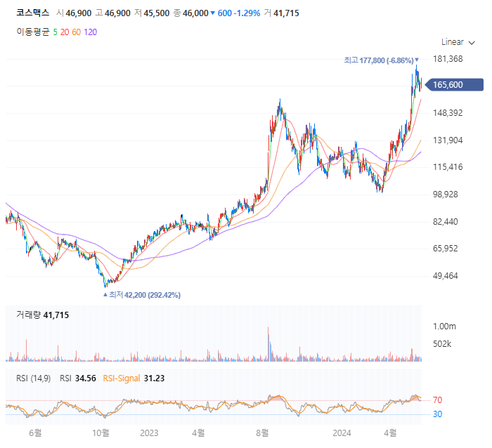Select the 120-day moving average label
The image size is (492, 448).
click(x=91, y=32)
